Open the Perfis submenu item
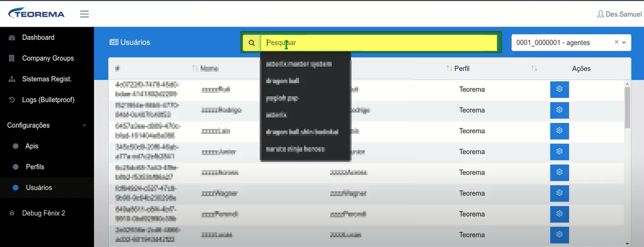 point(35,167)
